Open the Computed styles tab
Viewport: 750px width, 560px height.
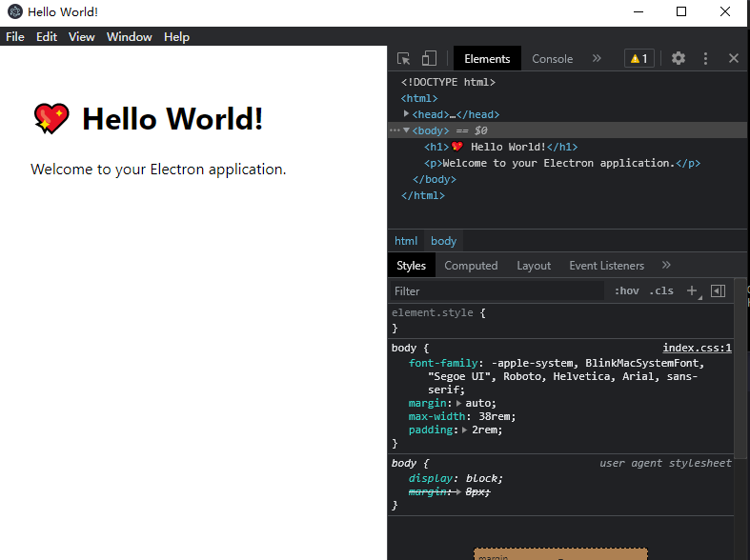coord(471,266)
